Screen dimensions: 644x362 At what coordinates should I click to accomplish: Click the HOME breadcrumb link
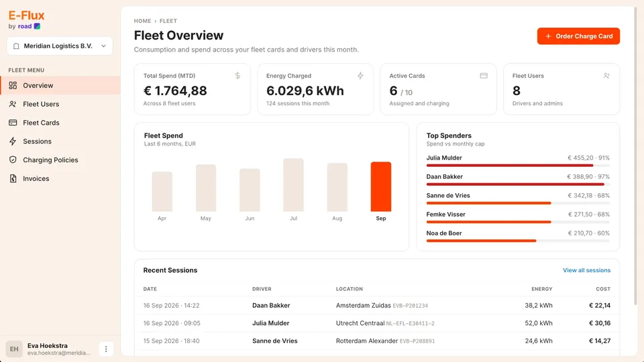142,21
